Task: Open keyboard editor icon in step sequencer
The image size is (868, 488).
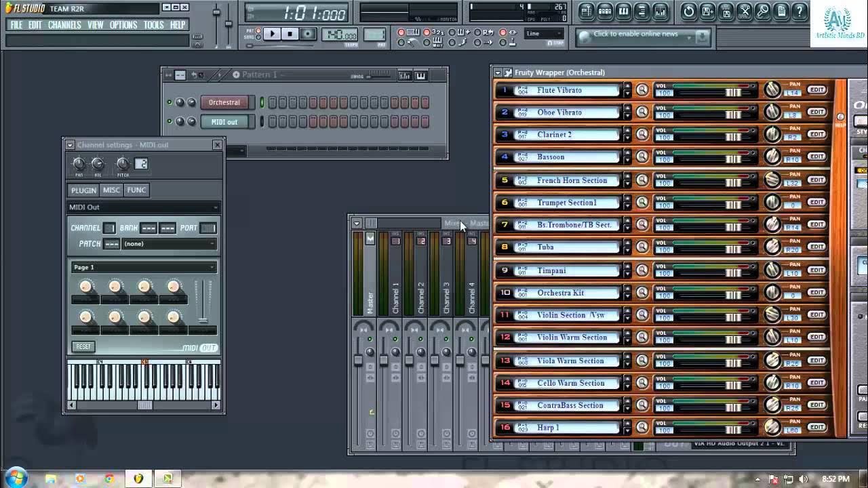Action: [421, 75]
